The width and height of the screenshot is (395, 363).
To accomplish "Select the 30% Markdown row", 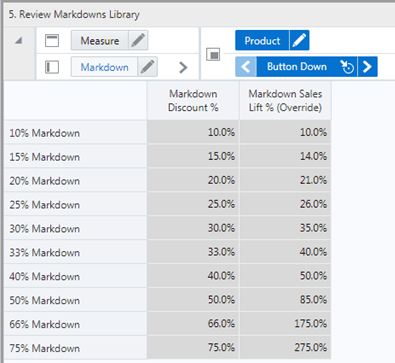I will 76,228.
